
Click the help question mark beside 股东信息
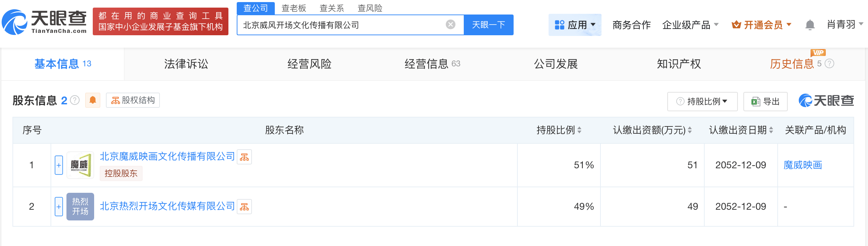tap(75, 100)
